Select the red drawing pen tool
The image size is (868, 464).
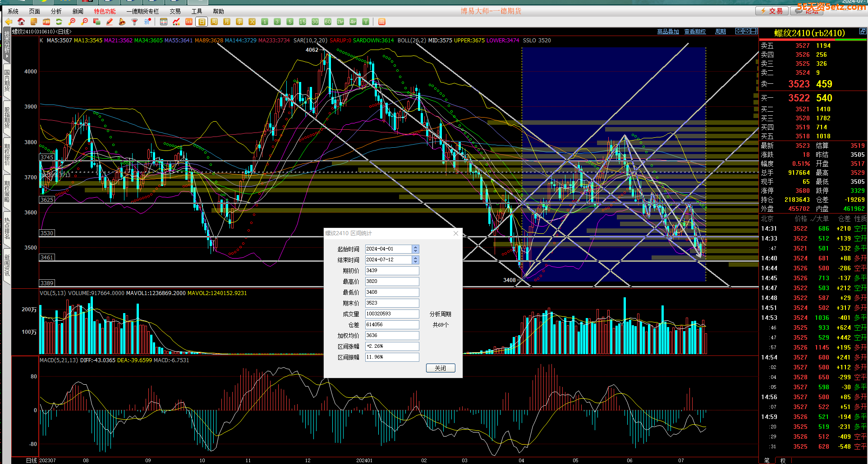[x=110, y=22]
